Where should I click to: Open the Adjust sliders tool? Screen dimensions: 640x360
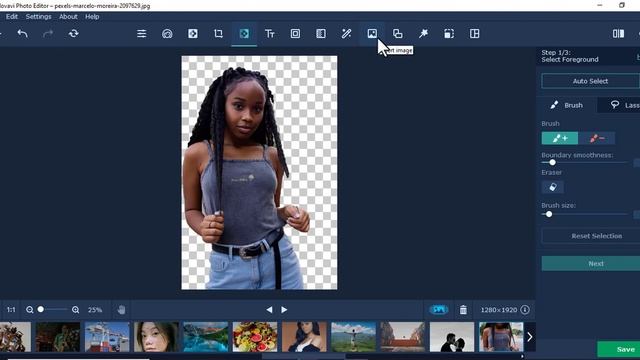142,33
